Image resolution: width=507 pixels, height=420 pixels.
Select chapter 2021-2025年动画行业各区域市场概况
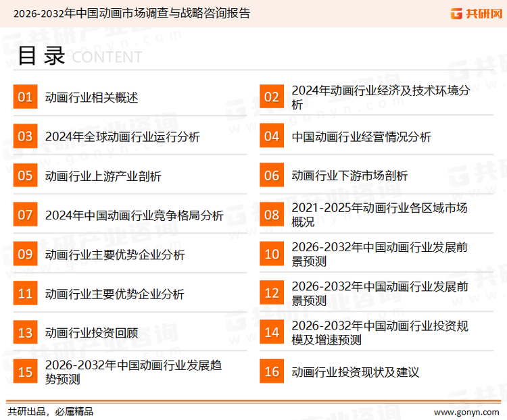pyautogui.click(x=380, y=215)
